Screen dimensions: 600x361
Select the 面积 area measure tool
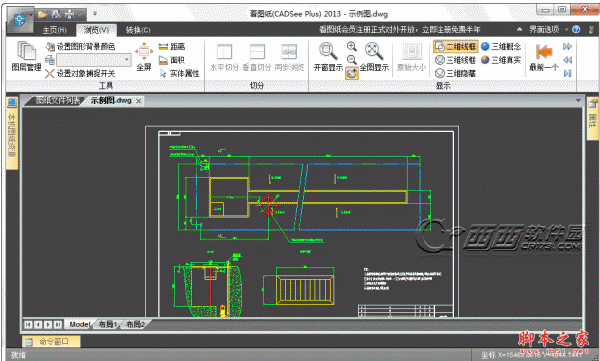tap(172, 60)
